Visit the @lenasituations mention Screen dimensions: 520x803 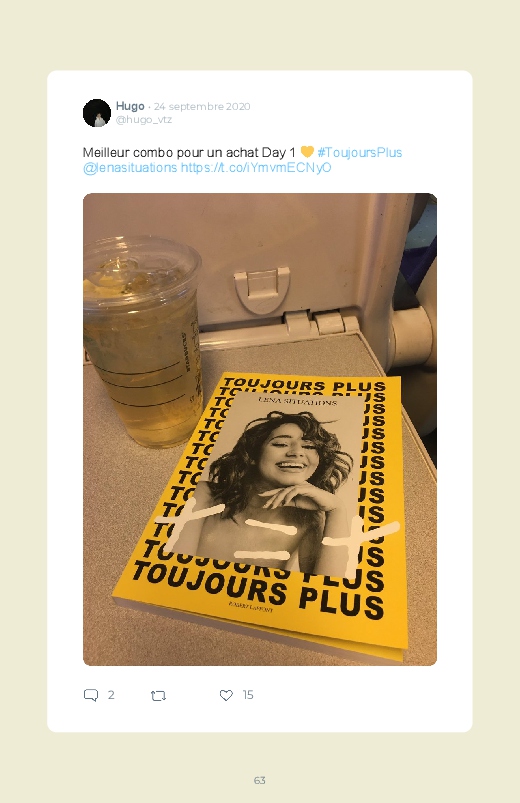coord(130,168)
